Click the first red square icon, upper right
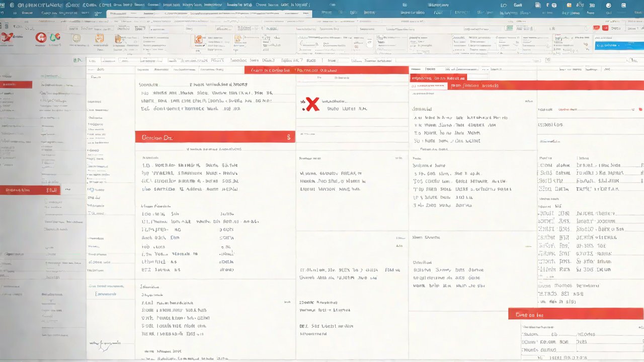Image resolution: width=644 pixels, height=362 pixels. (596, 28)
